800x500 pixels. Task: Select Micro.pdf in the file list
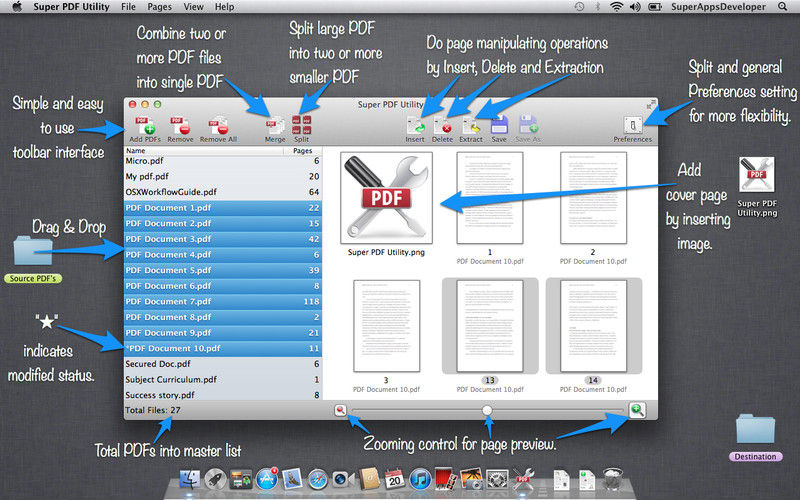pyautogui.click(x=223, y=161)
